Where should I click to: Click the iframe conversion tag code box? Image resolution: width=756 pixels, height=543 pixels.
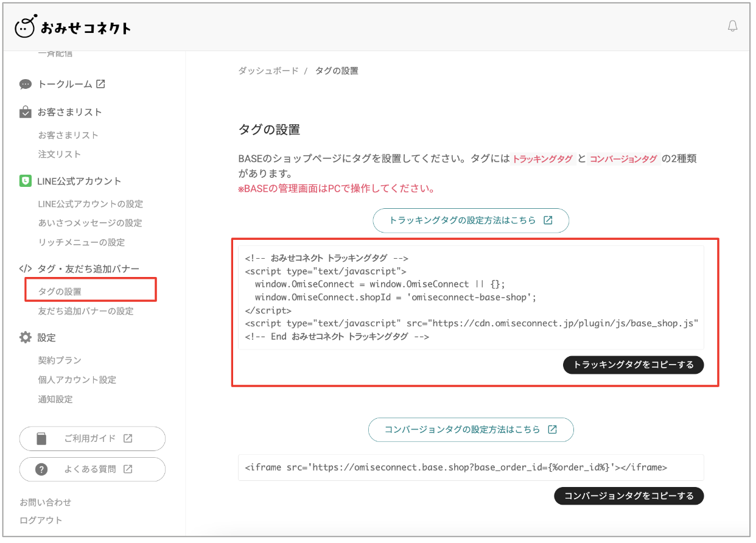(471, 468)
